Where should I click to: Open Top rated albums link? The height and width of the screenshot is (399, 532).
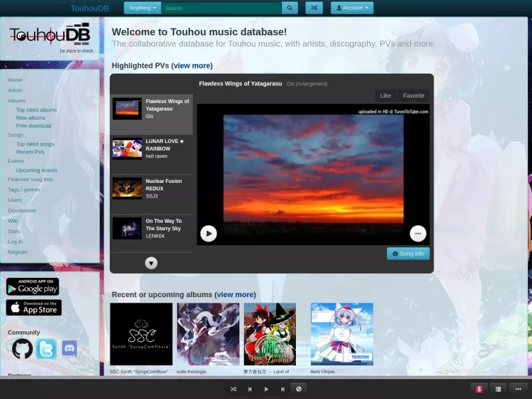pos(37,110)
